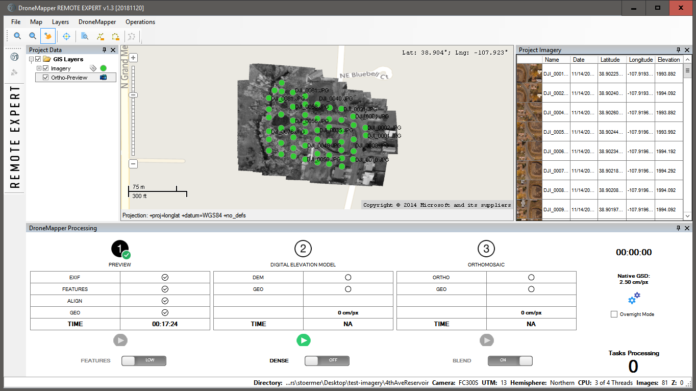The image size is (696, 391).
Task: Sort imagery by Name column header
Action: coord(556,59)
